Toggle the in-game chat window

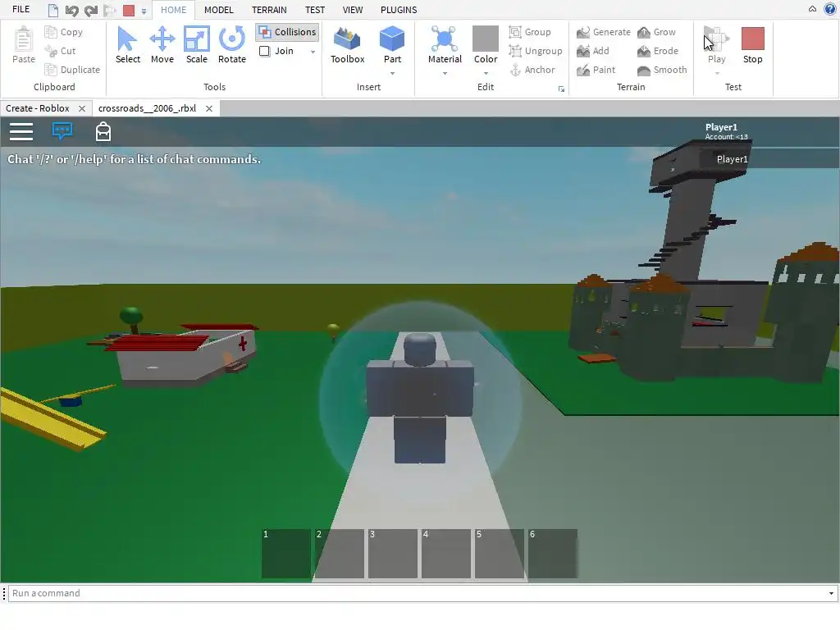point(62,131)
